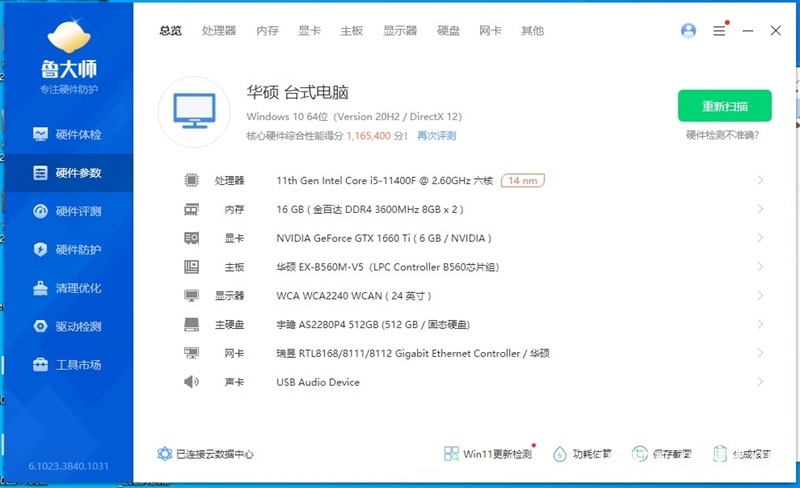Open the hamburger menu icon
Screen dimensions: 800x488
point(719,31)
